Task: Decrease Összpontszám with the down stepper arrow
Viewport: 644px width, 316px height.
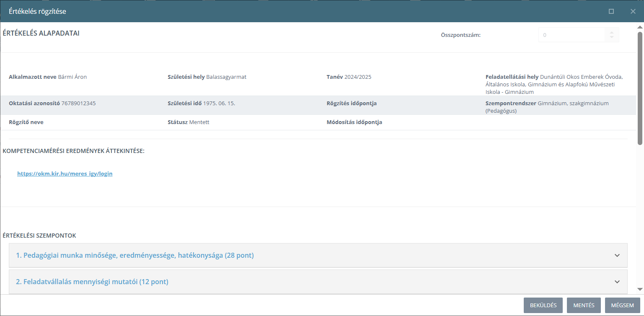Action: tap(612, 38)
